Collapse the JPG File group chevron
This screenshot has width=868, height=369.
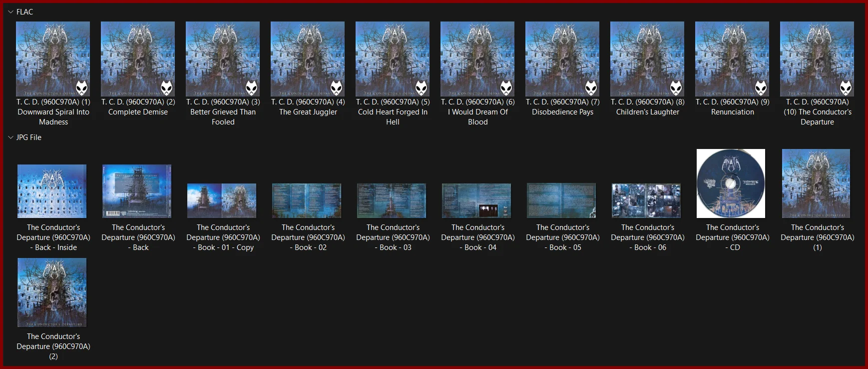pyautogui.click(x=10, y=137)
